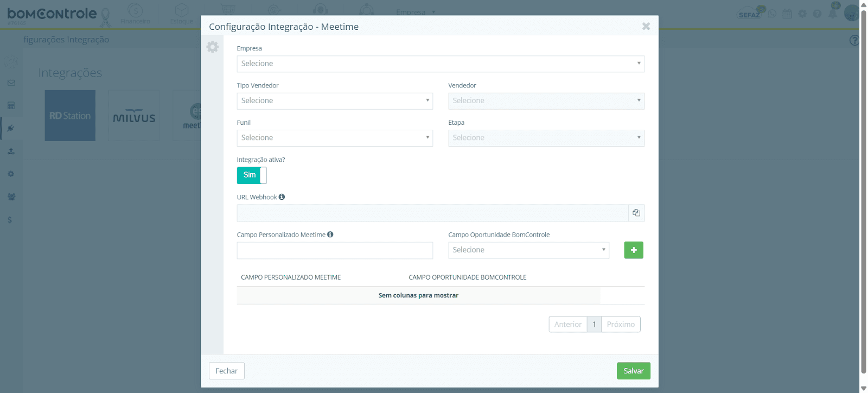Click the plug integrations icon in sidebar
Image resolution: width=868 pixels, height=393 pixels.
[11, 129]
